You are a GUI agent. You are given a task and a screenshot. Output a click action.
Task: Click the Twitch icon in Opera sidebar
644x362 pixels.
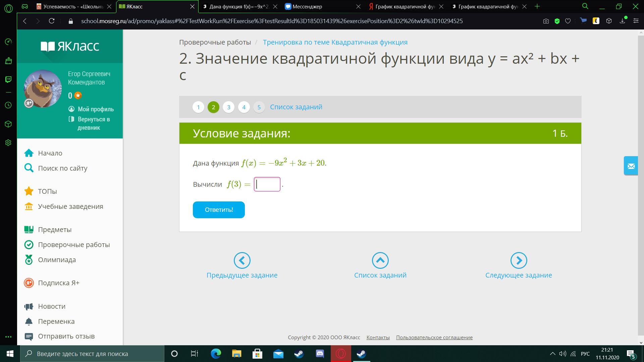click(8, 79)
